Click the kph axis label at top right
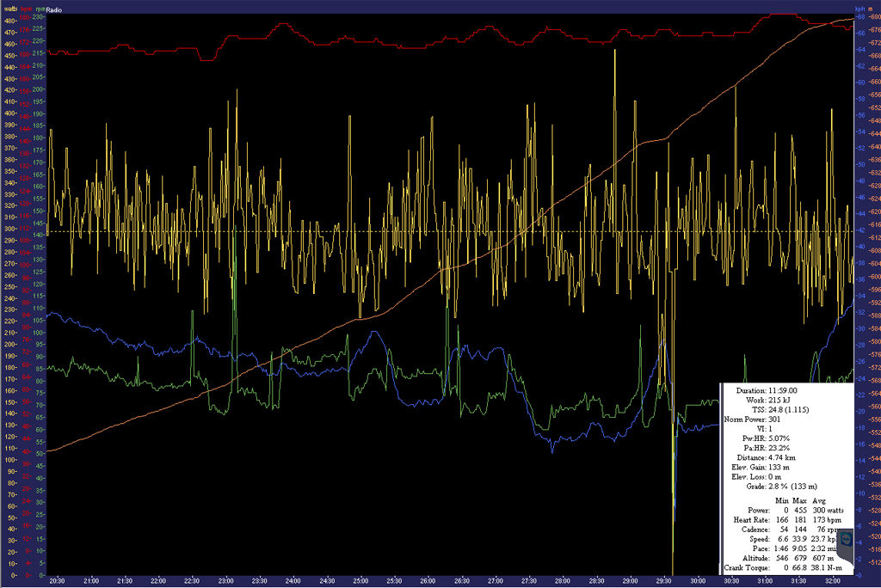This screenshot has height=588, width=881. (x=858, y=8)
